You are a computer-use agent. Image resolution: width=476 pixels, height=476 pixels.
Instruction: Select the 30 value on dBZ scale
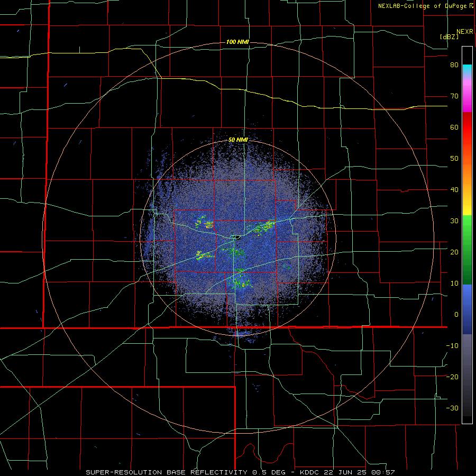pyautogui.click(x=454, y=221)
